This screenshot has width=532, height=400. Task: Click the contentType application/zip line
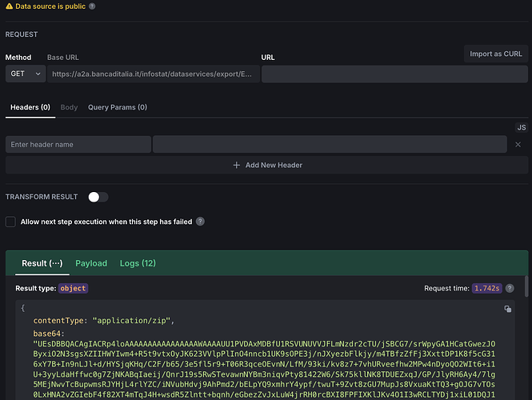click(x=103, y=320)
